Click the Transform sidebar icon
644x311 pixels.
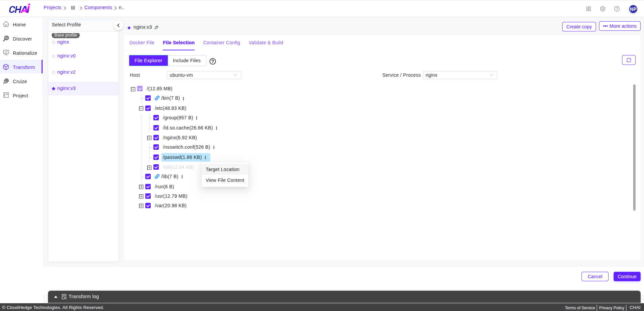(x=6, y=67)
